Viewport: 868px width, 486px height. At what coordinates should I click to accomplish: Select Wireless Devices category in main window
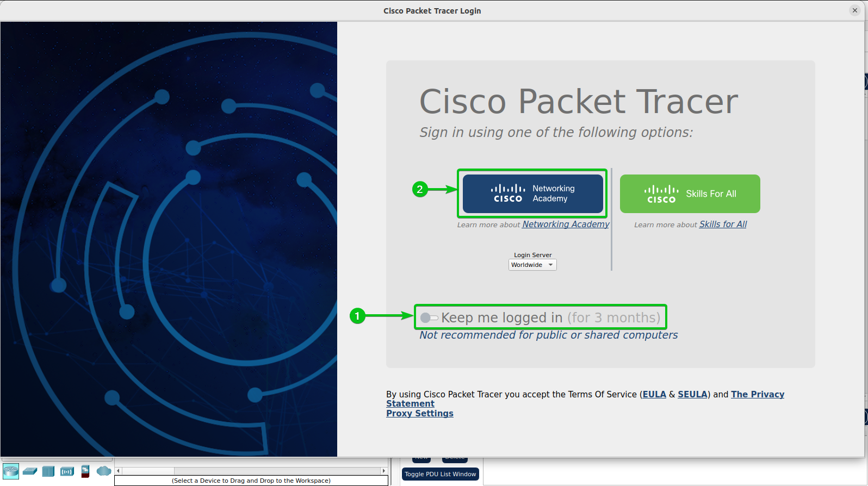tap(67, 471)
